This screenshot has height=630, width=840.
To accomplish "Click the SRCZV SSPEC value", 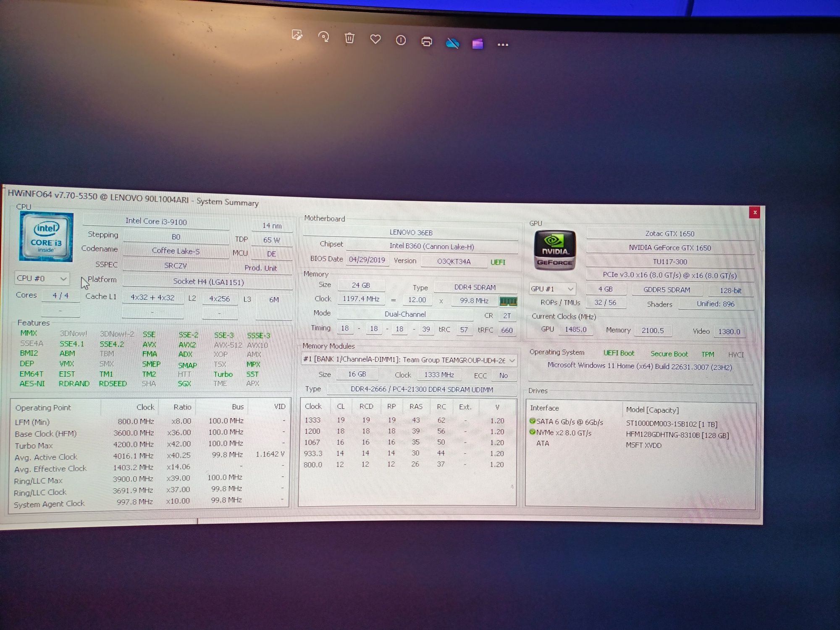I will coord(176,266).
